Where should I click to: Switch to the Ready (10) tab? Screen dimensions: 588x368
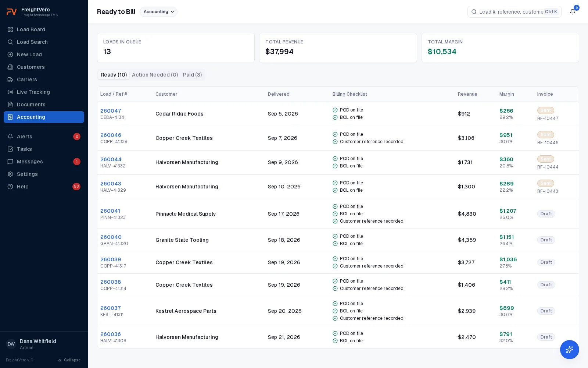(x=114, y=75)
